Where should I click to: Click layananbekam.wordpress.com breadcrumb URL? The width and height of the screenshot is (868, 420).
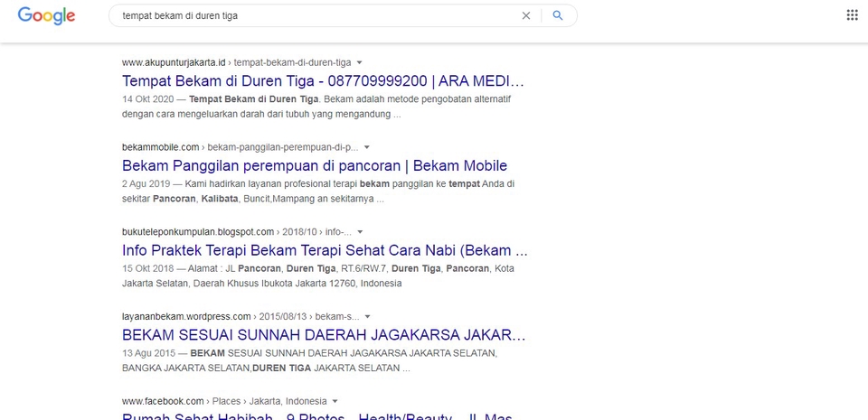(241, 317)
